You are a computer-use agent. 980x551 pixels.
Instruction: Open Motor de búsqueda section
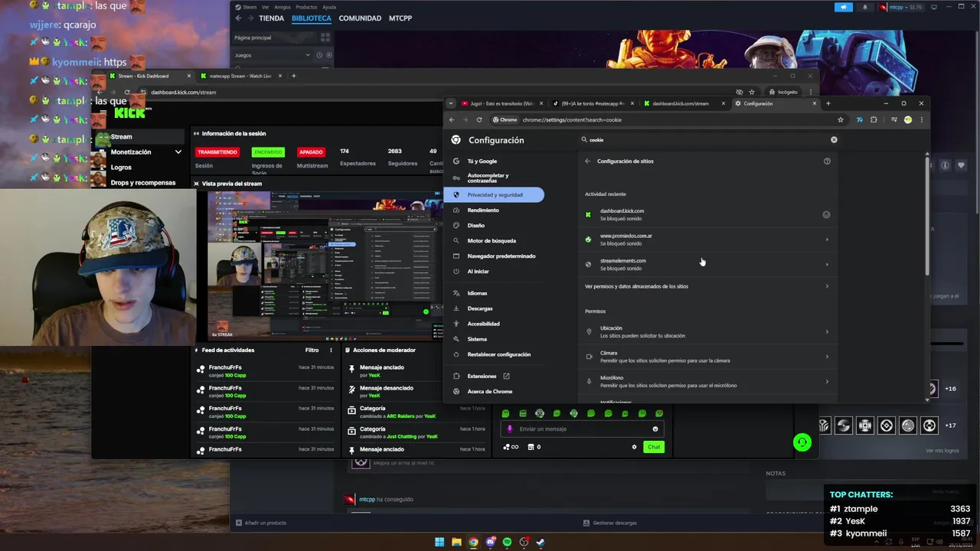pyautogui.click(x=493, y=241)
